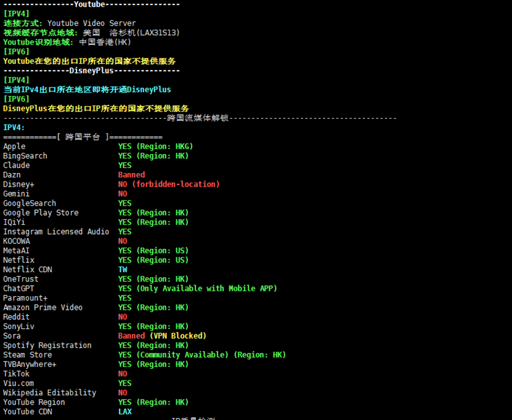Click the 'Google Play Store' entry

[x=41, y=213]
